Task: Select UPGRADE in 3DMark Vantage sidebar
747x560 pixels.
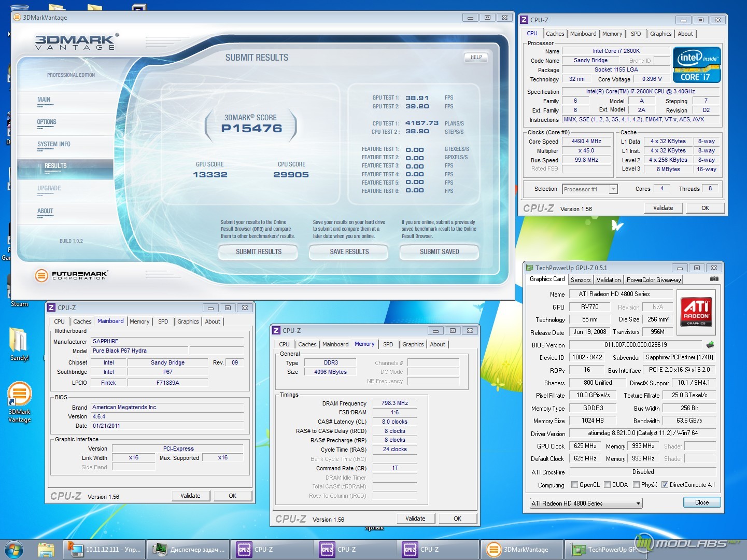Action: pyautogui.click(x=49, y=189)
